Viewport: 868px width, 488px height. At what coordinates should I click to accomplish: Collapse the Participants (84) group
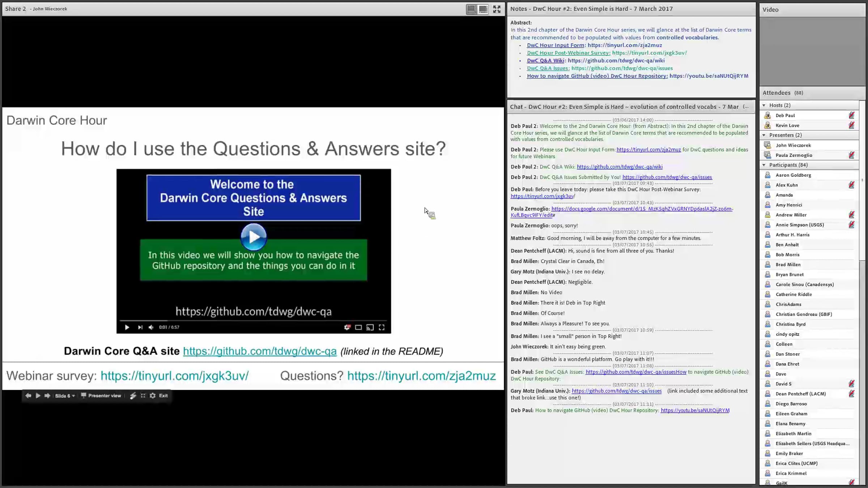[x=764, y=165]
